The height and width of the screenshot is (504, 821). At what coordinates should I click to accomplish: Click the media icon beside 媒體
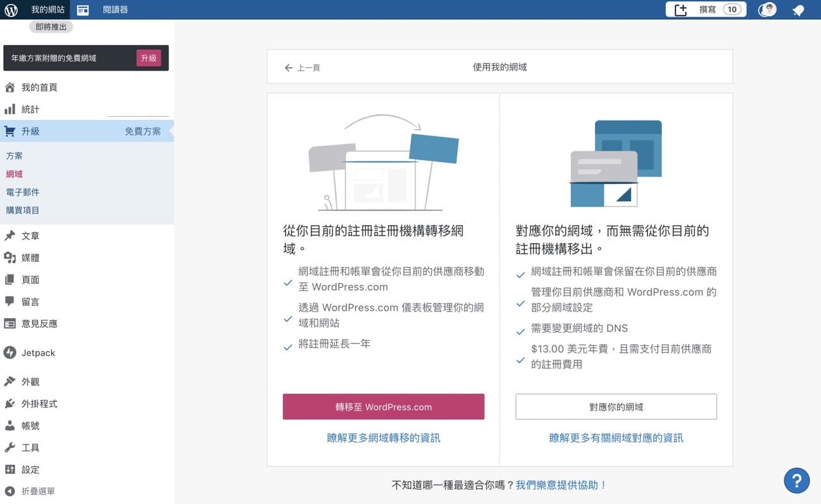10,258
